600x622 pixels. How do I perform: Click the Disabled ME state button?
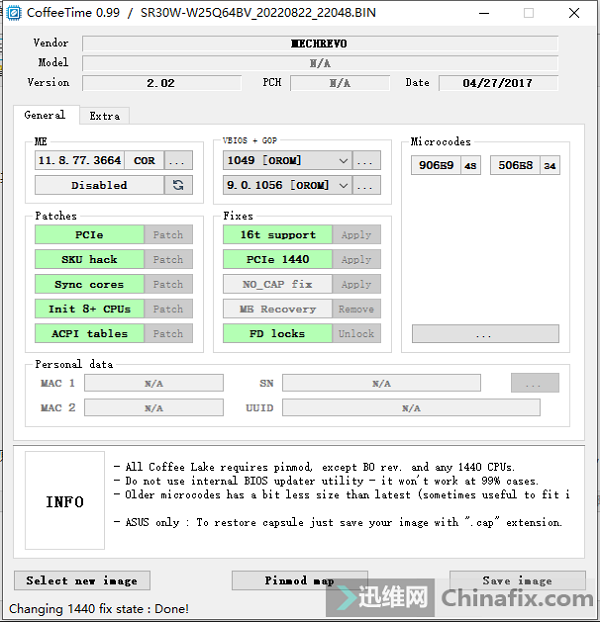(x=99, y=185)
